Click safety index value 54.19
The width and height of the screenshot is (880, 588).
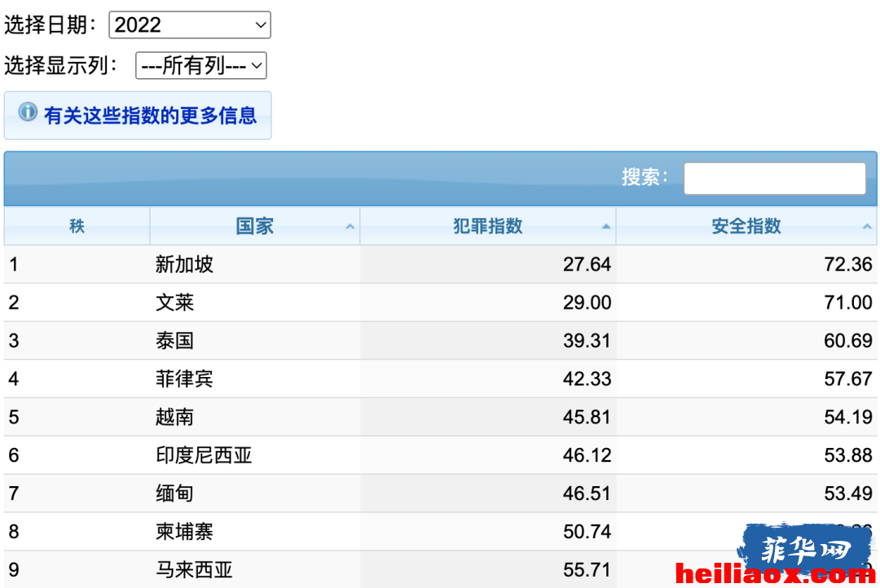848,417
